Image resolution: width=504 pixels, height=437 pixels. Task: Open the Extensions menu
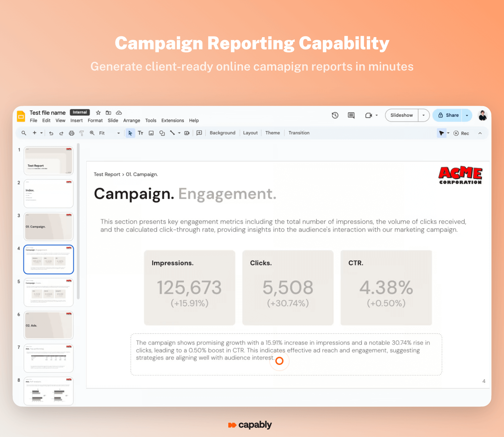(x=172, y=120)
